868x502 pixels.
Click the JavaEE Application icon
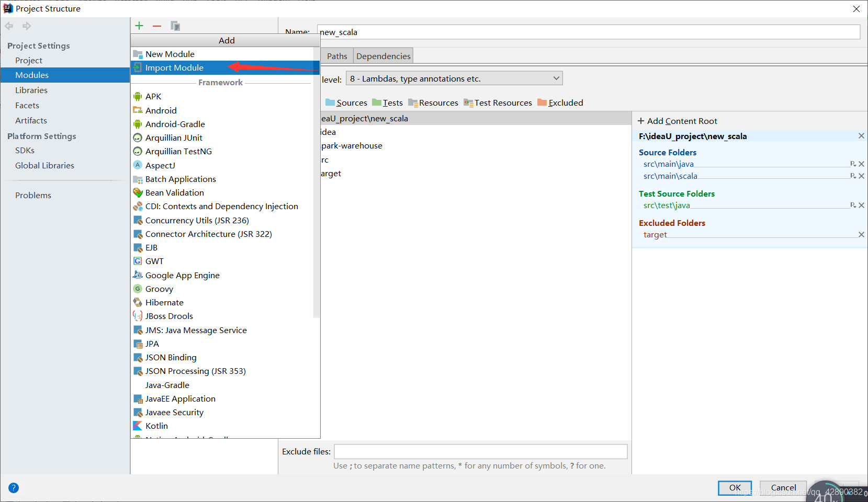click(138, 398)
